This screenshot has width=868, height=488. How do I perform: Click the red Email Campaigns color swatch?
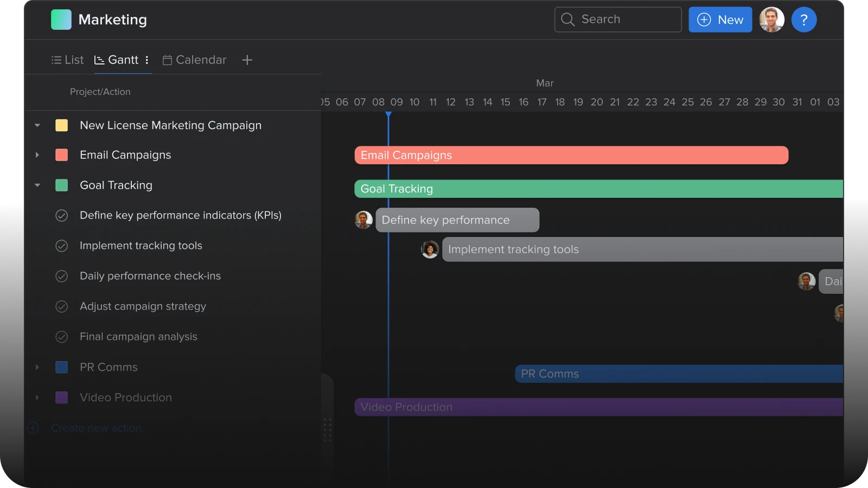pyautogui.click(x=62, y=155)
